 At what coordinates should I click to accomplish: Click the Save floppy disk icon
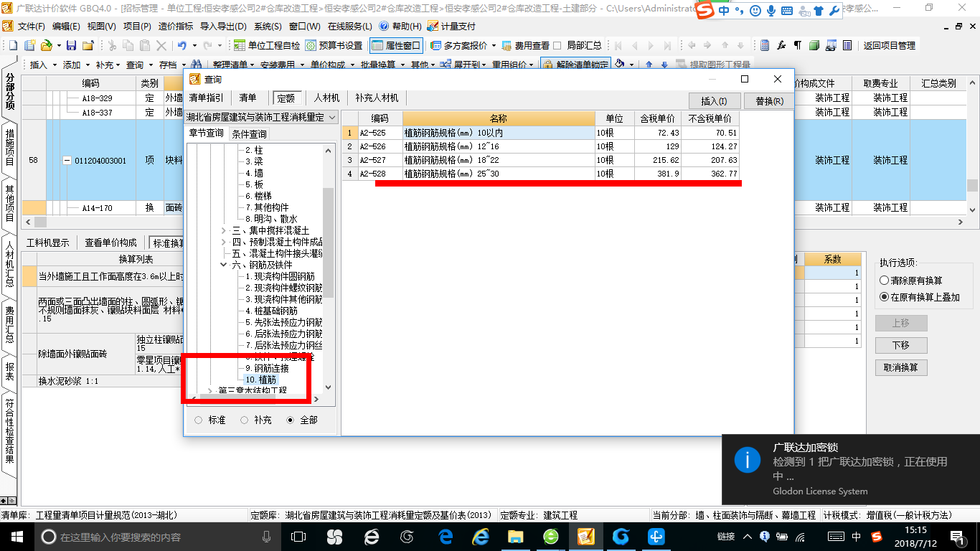point(71,45)
